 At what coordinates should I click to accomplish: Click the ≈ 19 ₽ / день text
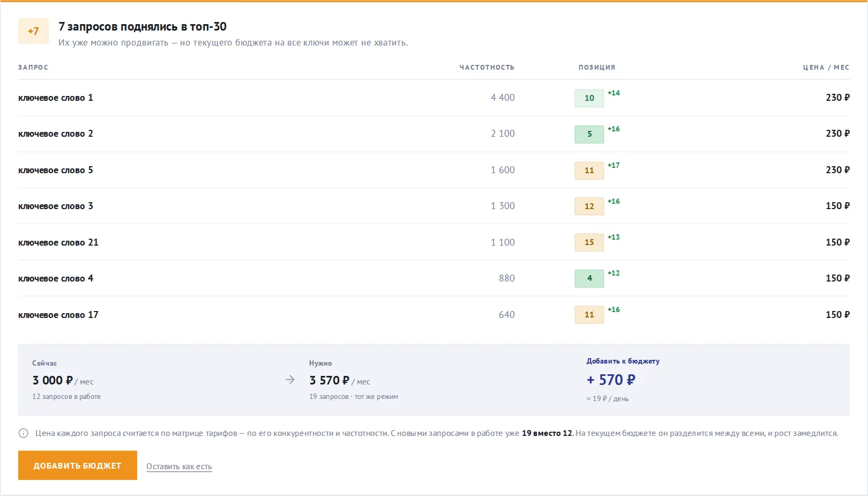click(608, 399)
